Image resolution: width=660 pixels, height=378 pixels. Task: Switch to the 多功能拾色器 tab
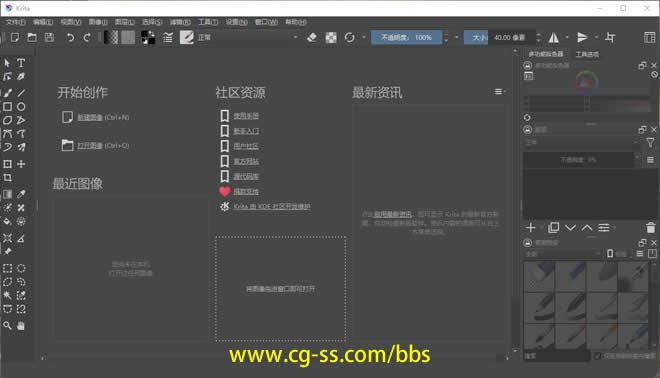tap(546, 54)
